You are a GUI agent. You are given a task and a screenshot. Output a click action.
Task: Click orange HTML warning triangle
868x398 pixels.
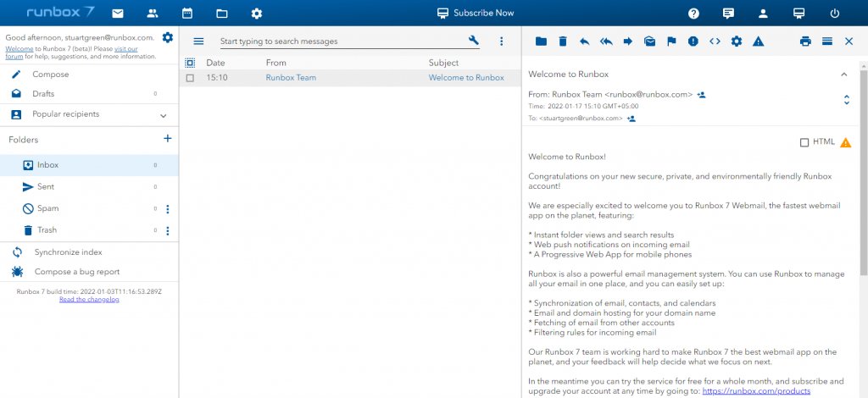(x=845, y=142)
